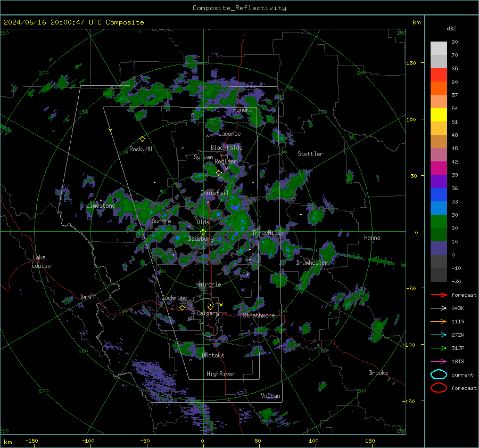Viewport: 479px width, 448px height.
Task: Click the Sundre town label
Action: pos(161,221)
